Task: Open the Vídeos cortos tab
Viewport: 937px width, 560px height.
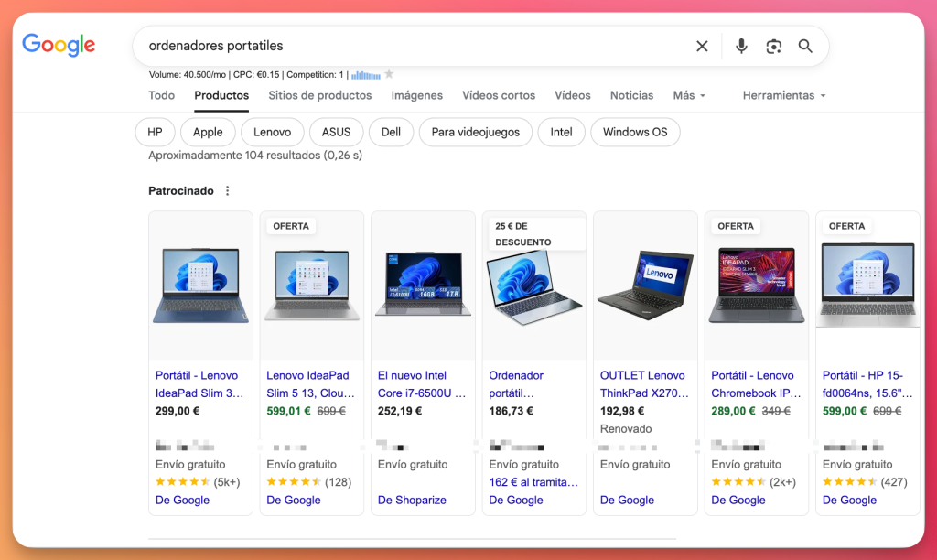Action: (x=499, y=96)
